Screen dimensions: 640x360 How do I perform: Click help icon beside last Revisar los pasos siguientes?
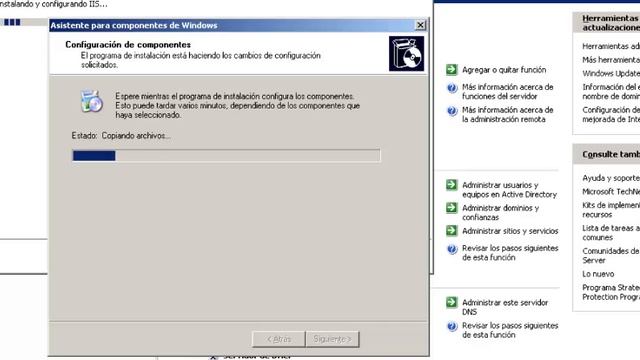click(x=452, y=326)
